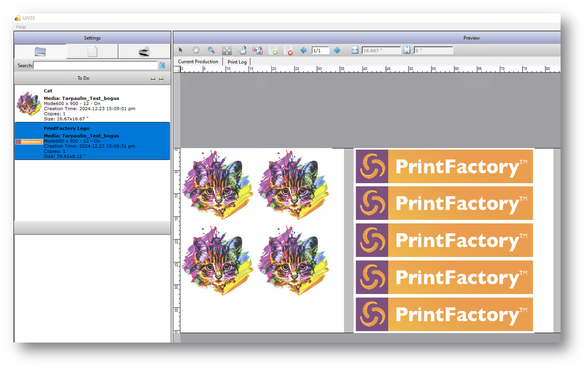588x370 pixels.
Task: Click 'Size: 16.67x16.67' text of Cat job
Action: coord(66,119)
